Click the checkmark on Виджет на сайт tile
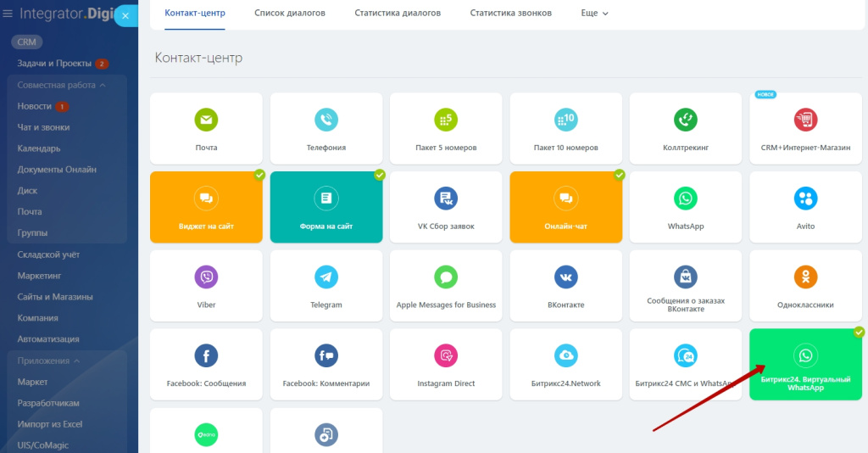The image size is (868, 453). (259, 175)
